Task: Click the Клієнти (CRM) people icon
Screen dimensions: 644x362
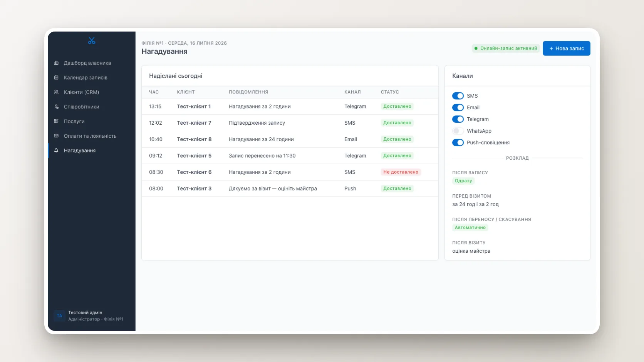Action: (x=56, y=92)
